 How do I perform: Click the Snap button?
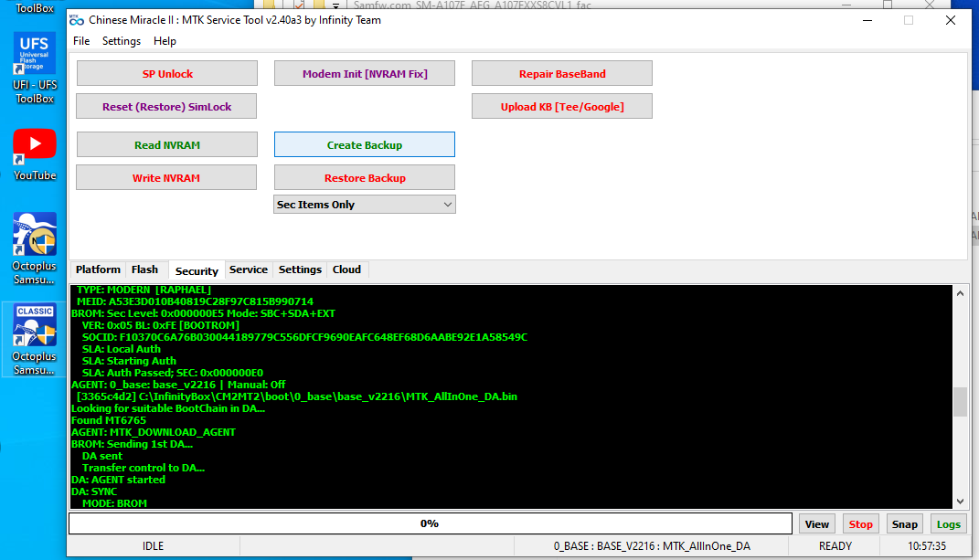click(904, 524)
